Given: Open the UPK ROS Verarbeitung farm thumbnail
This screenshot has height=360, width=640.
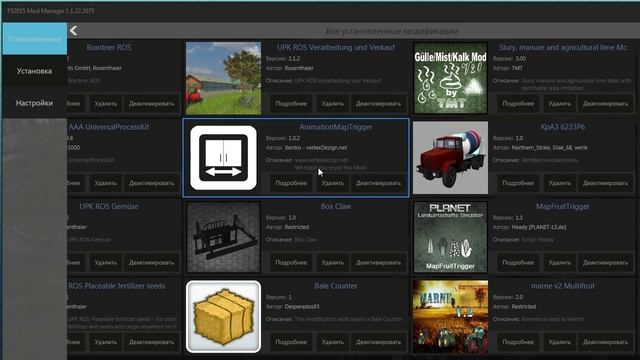Looking at the screenshot, I should click(223, 78).
